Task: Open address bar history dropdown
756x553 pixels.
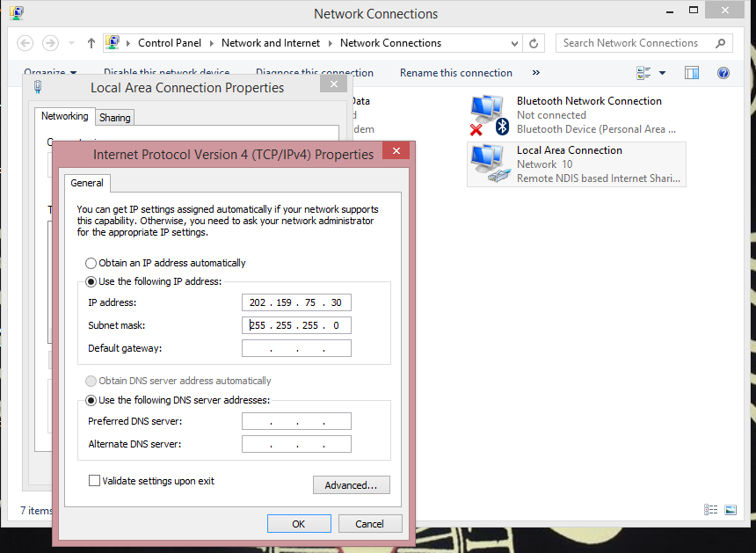Action: tap(514, 43)
